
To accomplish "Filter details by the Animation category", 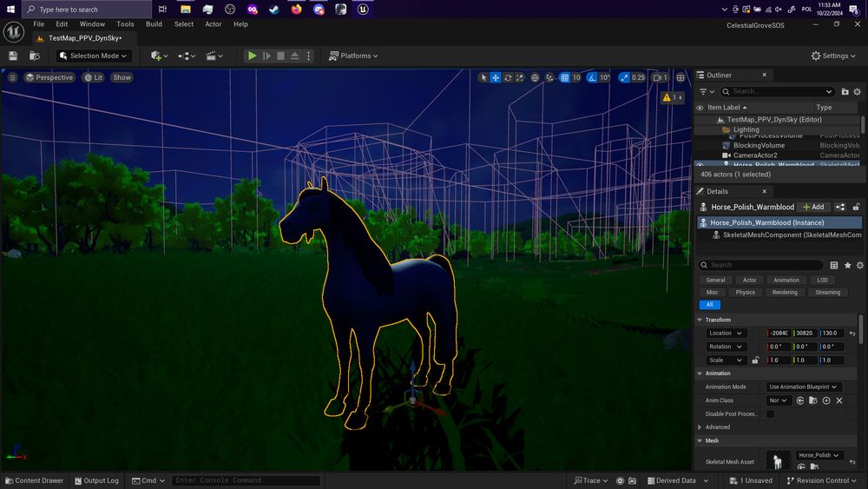I will 786,281.
